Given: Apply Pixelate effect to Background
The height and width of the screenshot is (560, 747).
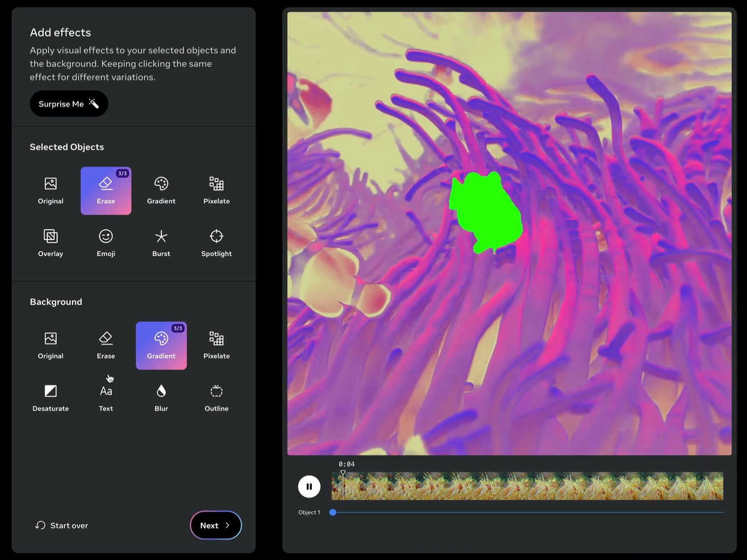Looking at the screenshot, I should click(x=216, y=346).
